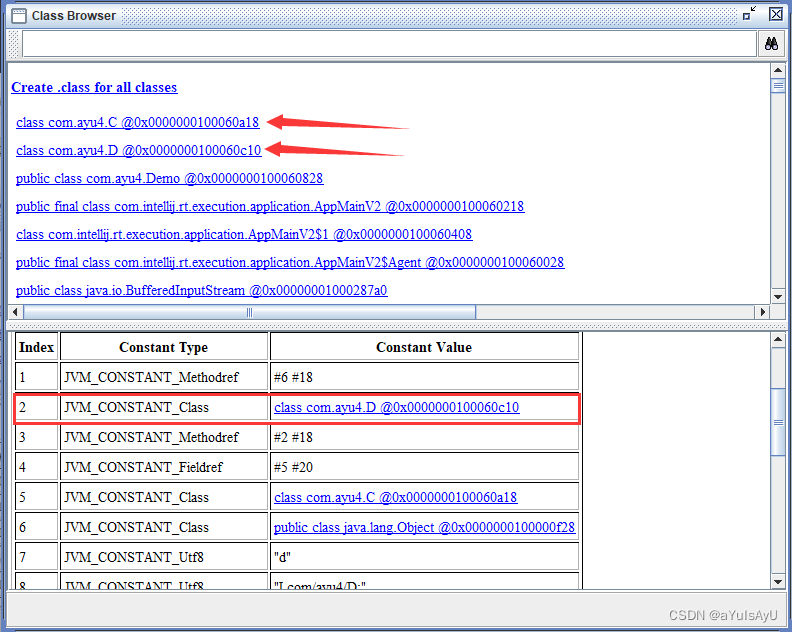The width and height of the screenshot is (792, 632).
Task: Close the Class Browser window
Action: pos(776,14)
